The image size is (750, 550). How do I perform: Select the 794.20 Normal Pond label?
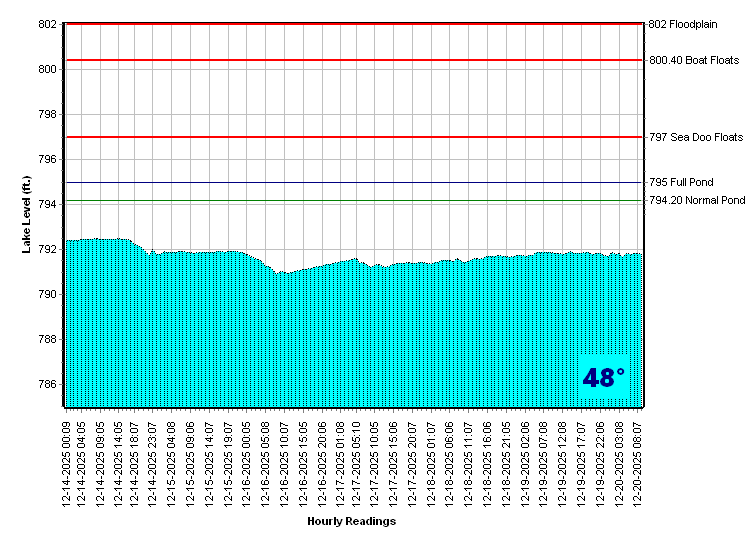(x=697, y=201)
